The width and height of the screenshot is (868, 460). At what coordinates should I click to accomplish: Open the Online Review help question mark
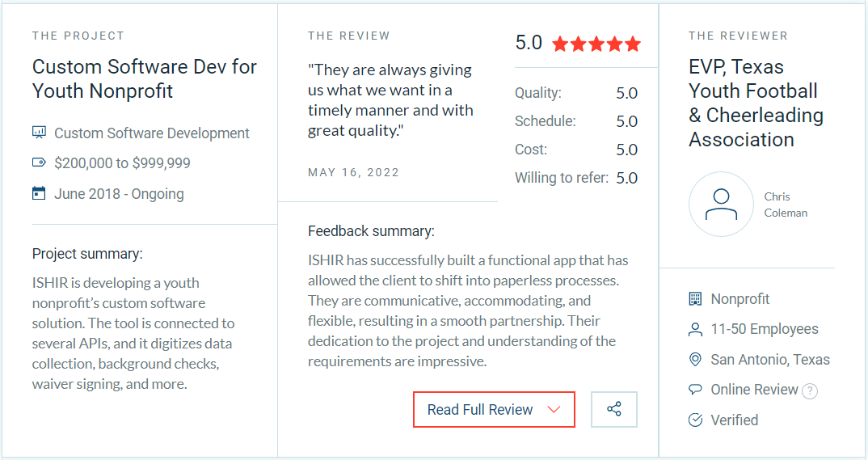[810, 391]
